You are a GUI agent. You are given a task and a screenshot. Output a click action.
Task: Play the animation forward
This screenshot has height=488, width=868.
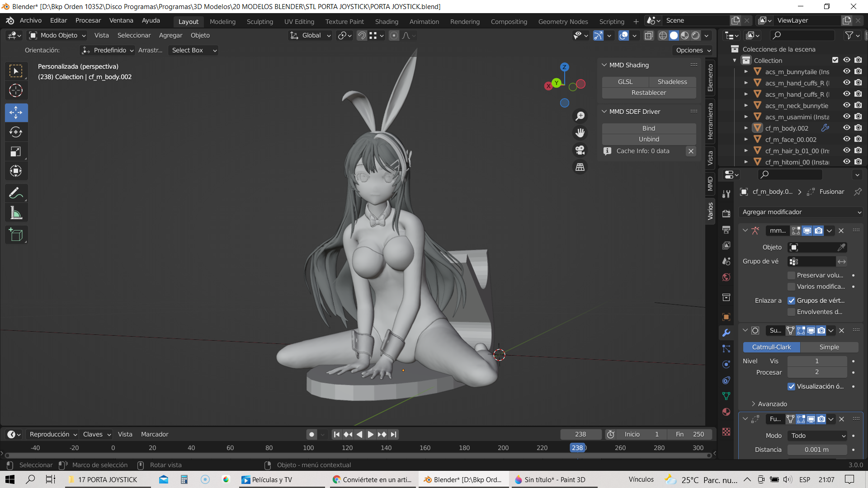pos(371,434)
